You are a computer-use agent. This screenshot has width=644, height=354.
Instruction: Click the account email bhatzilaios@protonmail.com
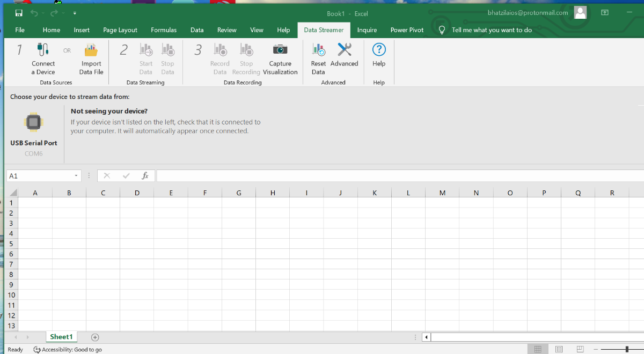point(528,12)
